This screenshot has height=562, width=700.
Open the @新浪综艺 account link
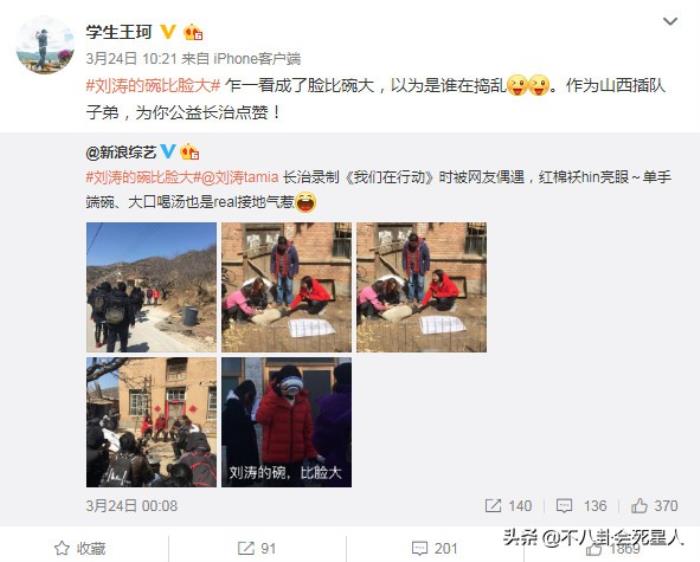pyautogui.click(x=121, y=153)
